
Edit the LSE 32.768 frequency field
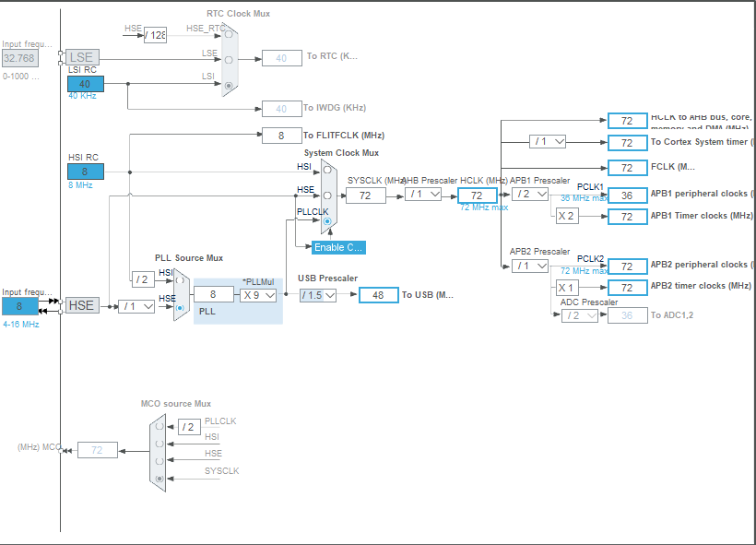click(20, 57)
